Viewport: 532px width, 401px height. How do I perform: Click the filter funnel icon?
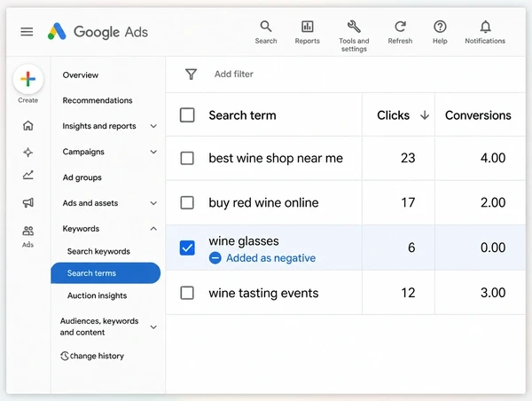pyautogui.click(x=191, y=74)
